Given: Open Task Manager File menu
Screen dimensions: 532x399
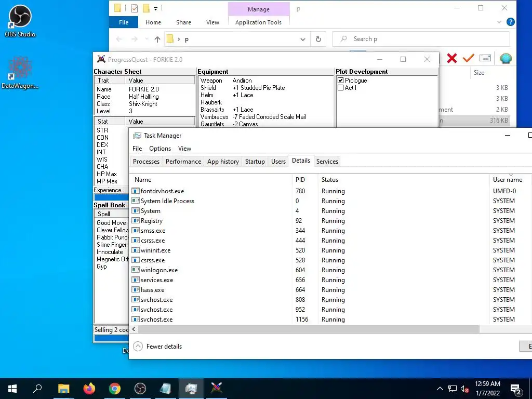Looking at the screenshot, I should (137, 149).
